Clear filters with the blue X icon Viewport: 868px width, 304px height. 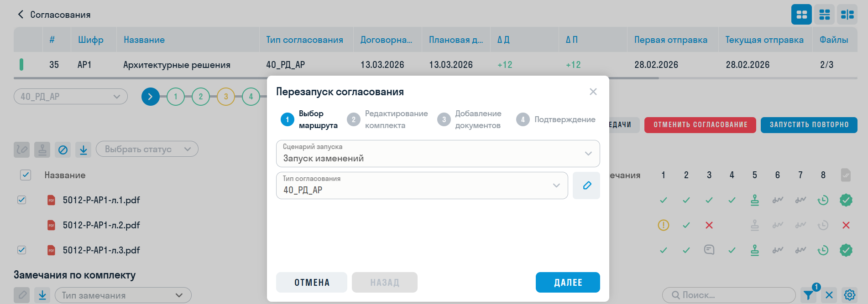[x=829, y=295]
